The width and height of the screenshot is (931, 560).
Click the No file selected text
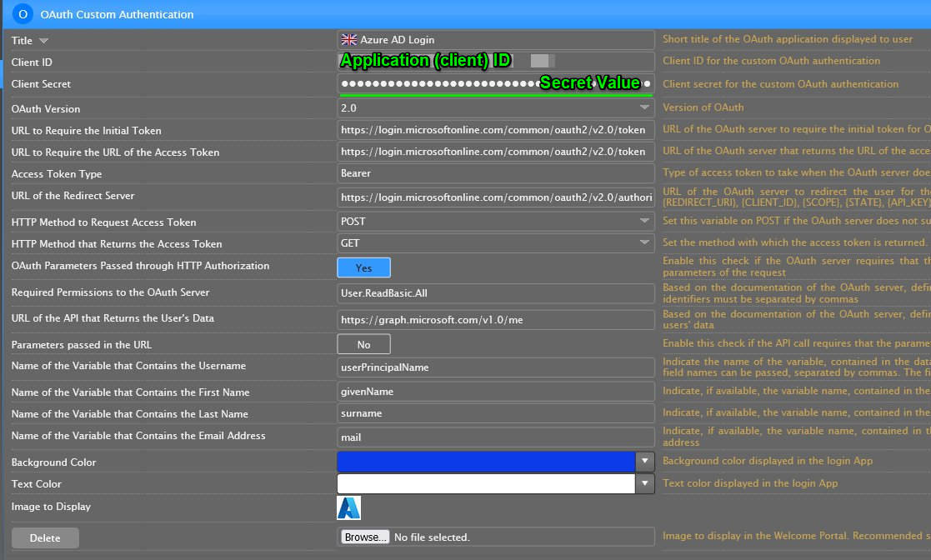tap(432, 537)
